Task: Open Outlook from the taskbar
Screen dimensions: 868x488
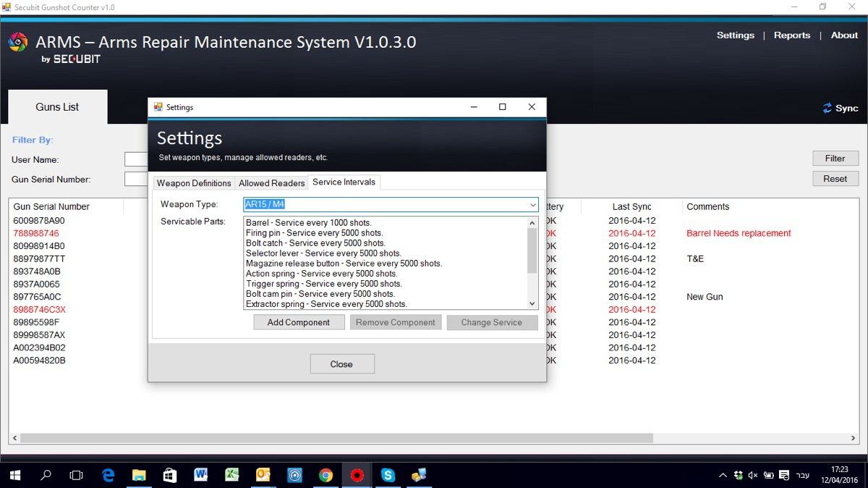Action: pyautogui.click(x=263, y=475)
